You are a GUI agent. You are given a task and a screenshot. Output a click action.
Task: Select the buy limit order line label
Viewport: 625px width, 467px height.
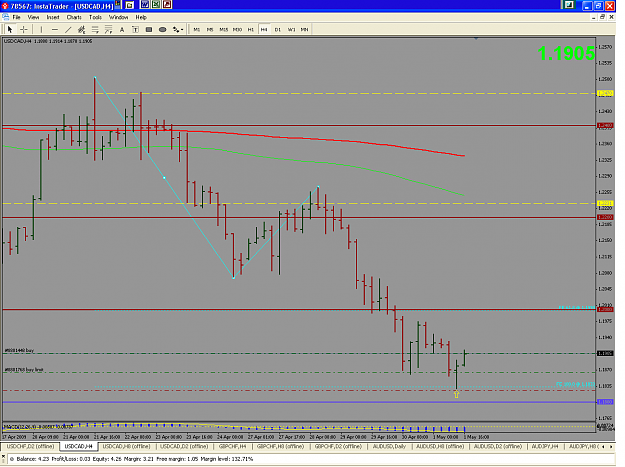point(24,370)
